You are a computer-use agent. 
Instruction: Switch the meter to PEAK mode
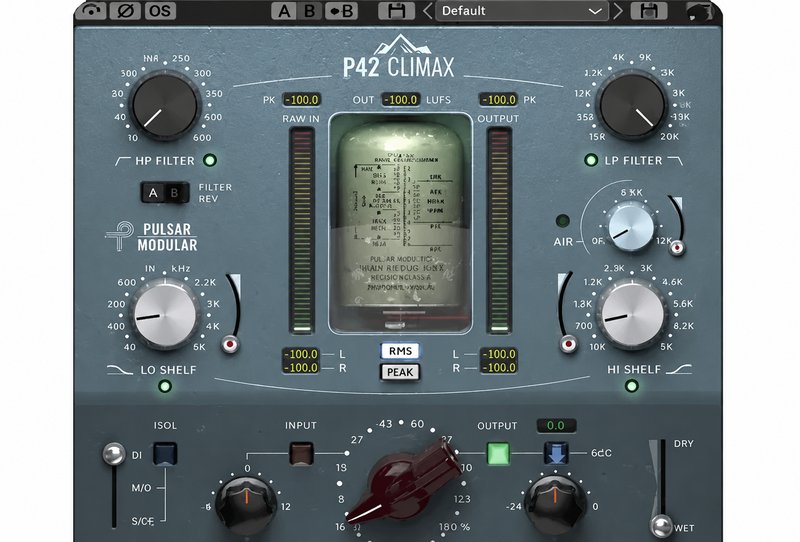point(400,372)
